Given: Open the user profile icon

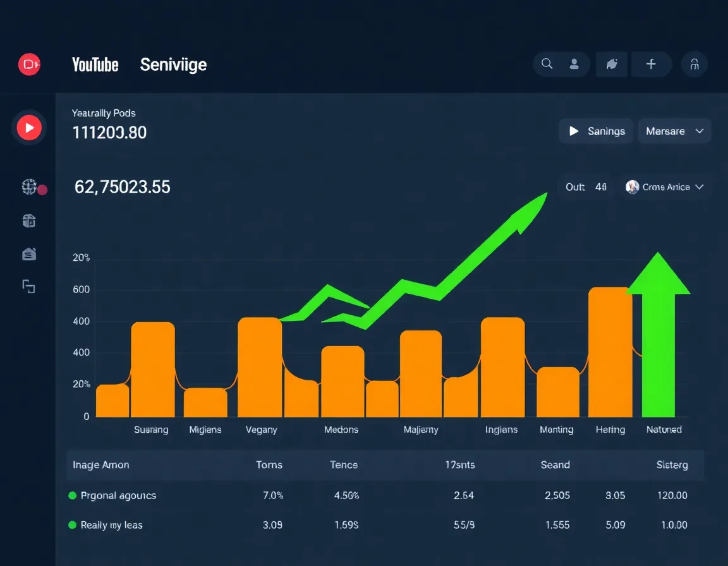Looking at the screenshot, I should coord(574,64).
